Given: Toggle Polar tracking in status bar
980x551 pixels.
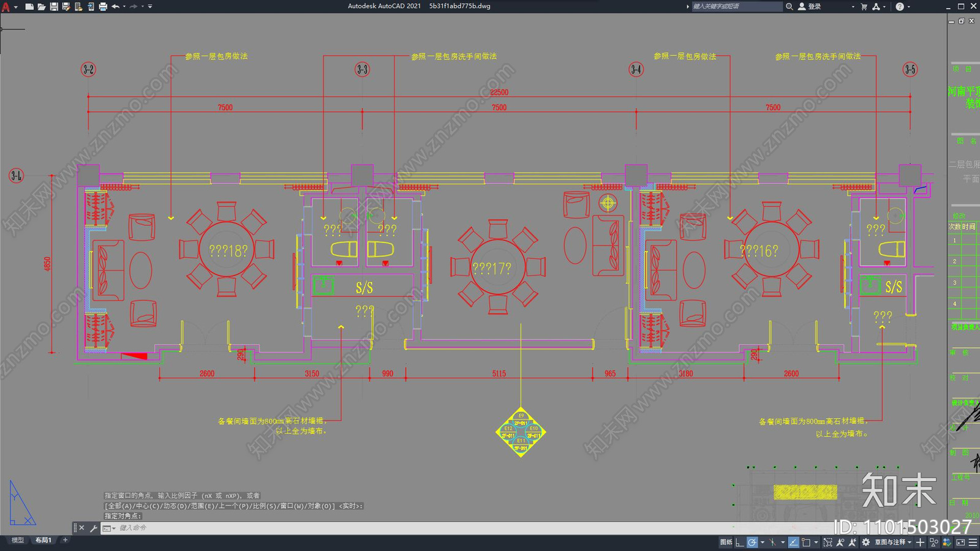Looking at the screenshot, I should click(752, 542).
